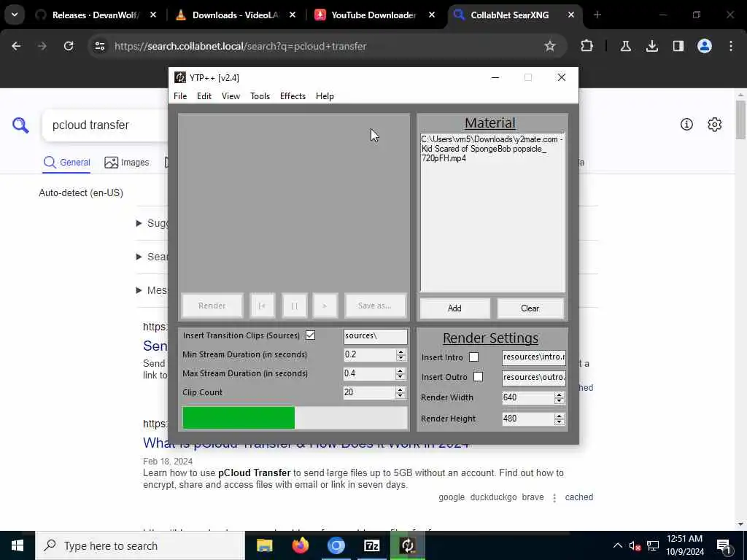Click the browser address bar URL

coord(241,46)
